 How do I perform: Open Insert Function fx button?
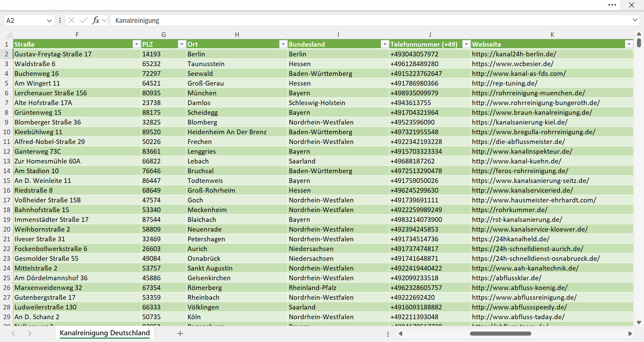point(96,20)
